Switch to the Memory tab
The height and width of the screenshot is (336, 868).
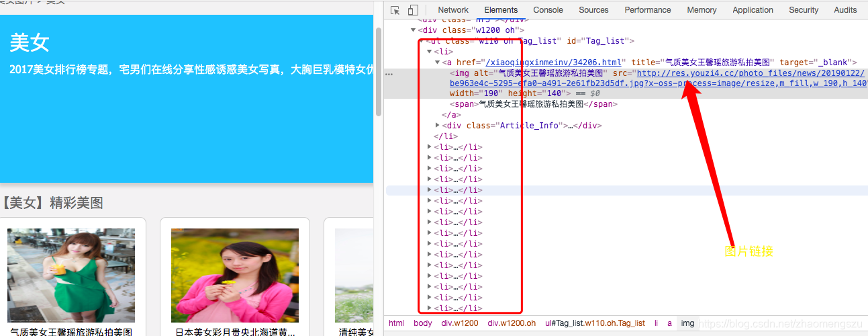(702, 10)
